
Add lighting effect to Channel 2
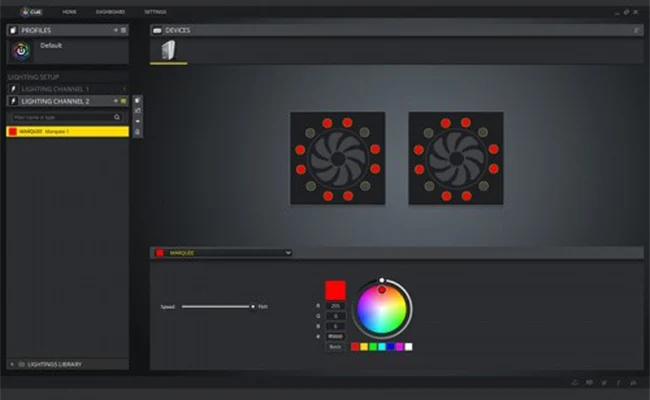(116, 101)
